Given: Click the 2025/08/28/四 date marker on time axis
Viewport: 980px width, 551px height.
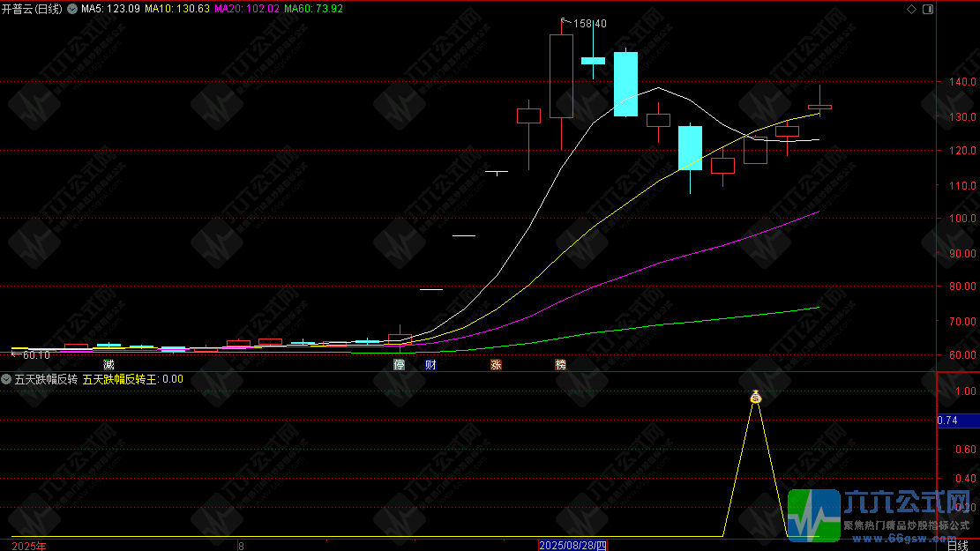Looking at the screenshot, I should coord(572,546).
